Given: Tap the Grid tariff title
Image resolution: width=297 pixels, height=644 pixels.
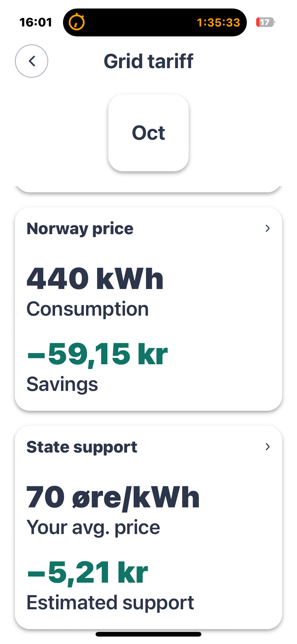Looking at the screenshot, I should point(148,61).
